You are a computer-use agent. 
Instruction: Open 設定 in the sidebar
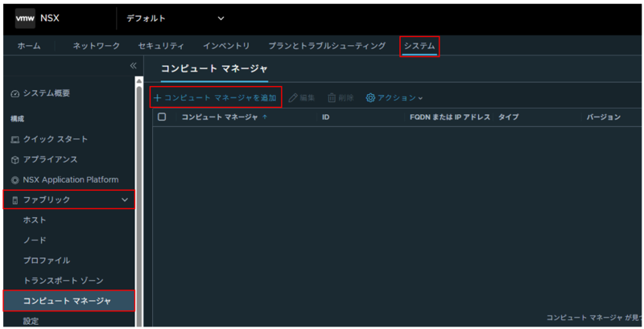point(31,321)
